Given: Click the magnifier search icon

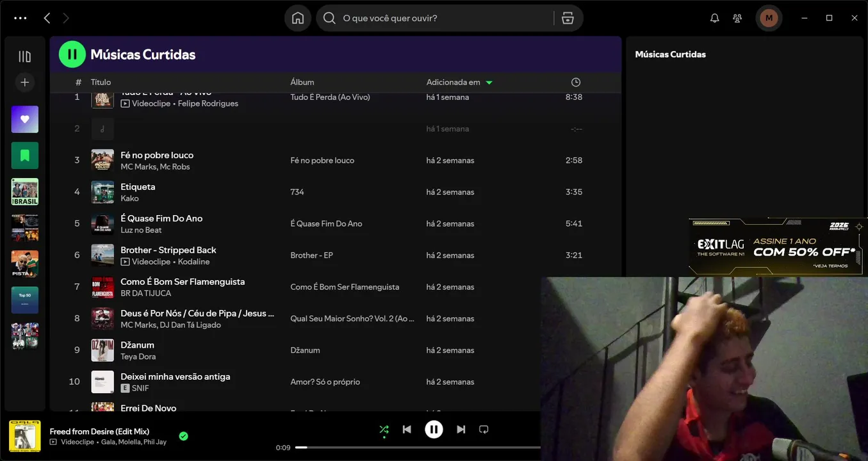Looking at the screenshot, I should [x=329, y=18].
